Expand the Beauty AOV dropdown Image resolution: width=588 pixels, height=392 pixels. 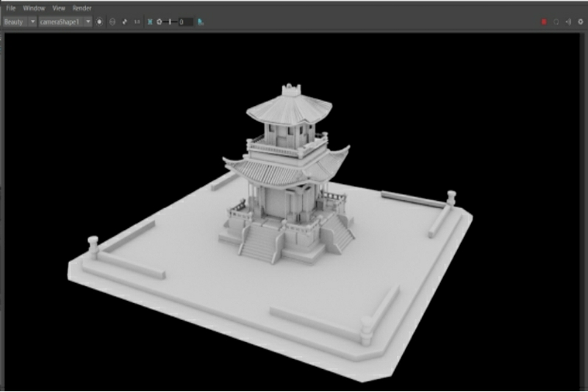[15, 22]
